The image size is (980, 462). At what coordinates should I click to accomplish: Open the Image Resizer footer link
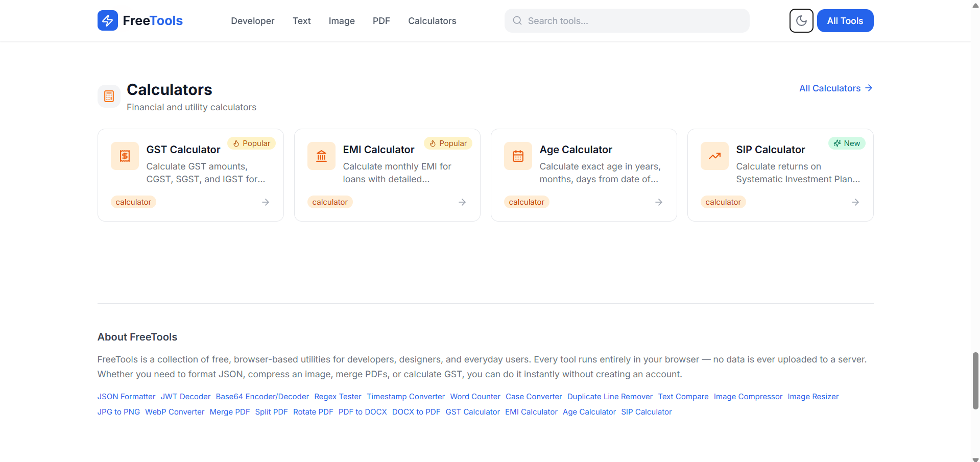(813, 397)
